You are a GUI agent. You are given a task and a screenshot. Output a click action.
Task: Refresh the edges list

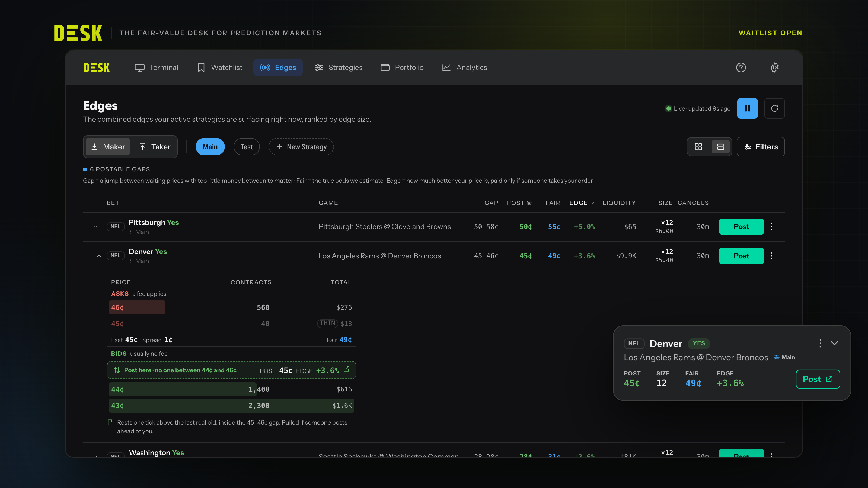pos(775,108)
